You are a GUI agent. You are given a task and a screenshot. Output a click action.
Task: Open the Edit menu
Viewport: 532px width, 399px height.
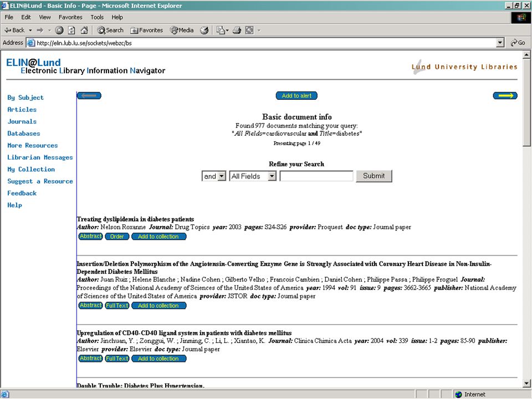click(26, 17)
